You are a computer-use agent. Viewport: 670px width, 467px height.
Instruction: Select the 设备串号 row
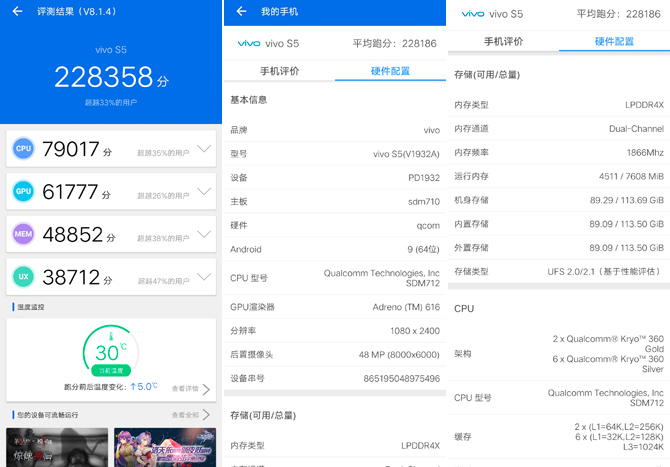pyautogui.click(x=335, y=379)
